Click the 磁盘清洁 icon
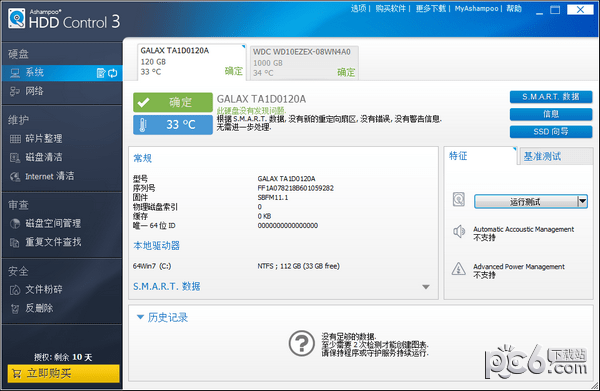Screen dimensions: 600x391 [x=15, y=157]
